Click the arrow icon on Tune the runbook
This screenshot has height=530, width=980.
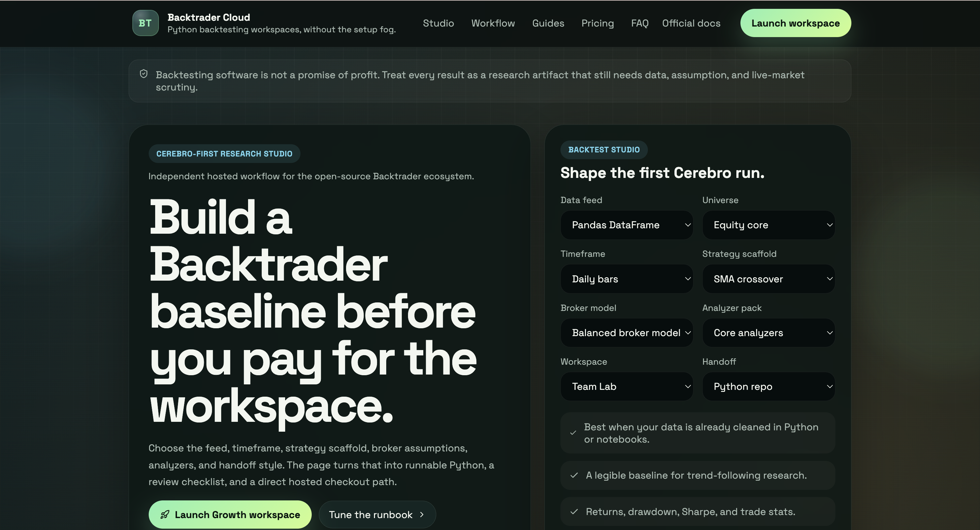tap(422, 514)
